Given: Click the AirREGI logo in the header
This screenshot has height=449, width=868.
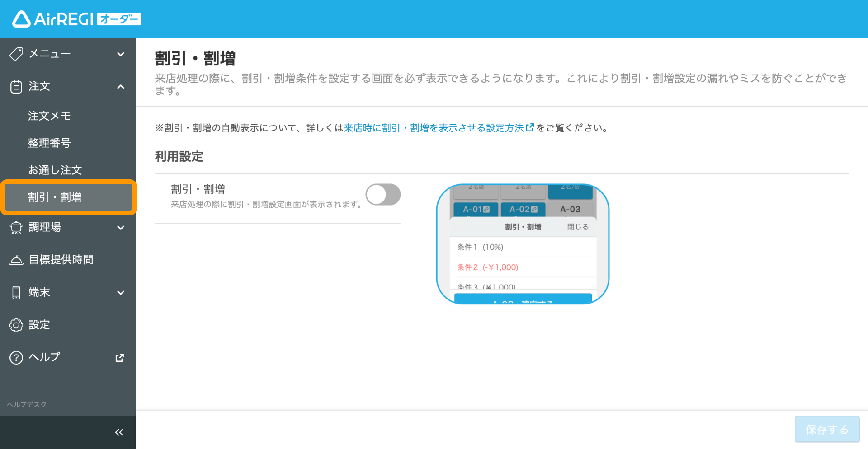Looking at the screenshot, I should click(76, 19).
